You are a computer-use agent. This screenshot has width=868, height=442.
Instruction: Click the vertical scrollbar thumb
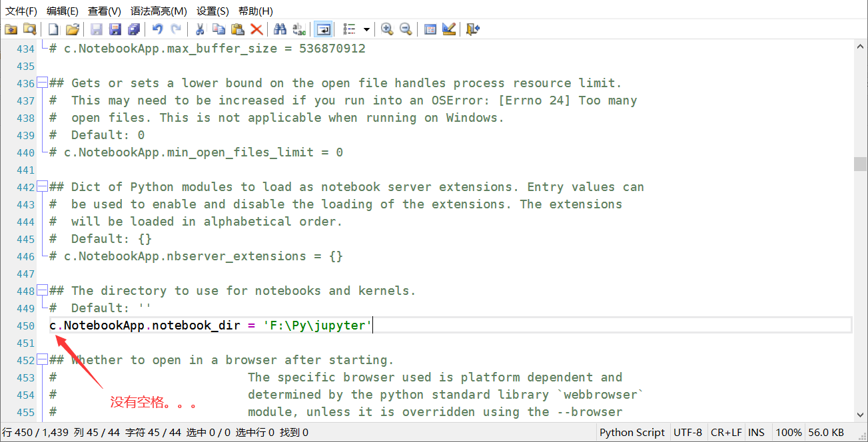(x=860, y=164)
